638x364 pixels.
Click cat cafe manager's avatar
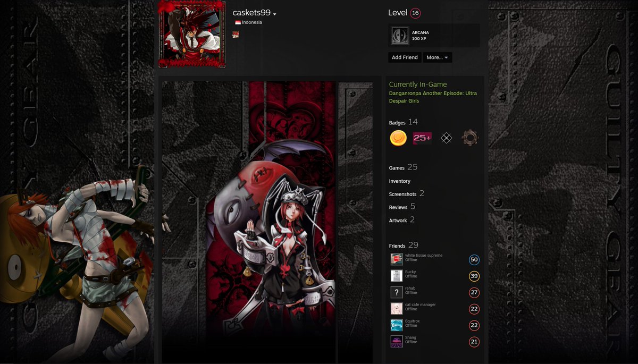coord(397,309)
